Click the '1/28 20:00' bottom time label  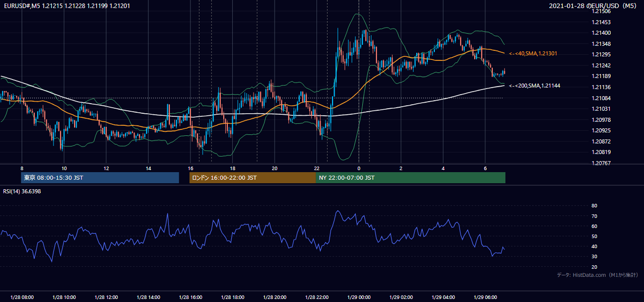click(x=275, y=297)
